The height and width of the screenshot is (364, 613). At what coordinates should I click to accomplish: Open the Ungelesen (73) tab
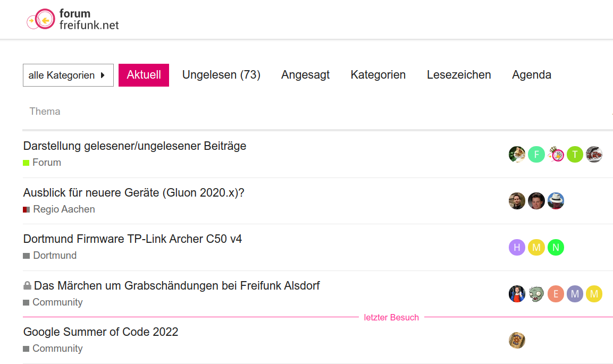(221, 75)
